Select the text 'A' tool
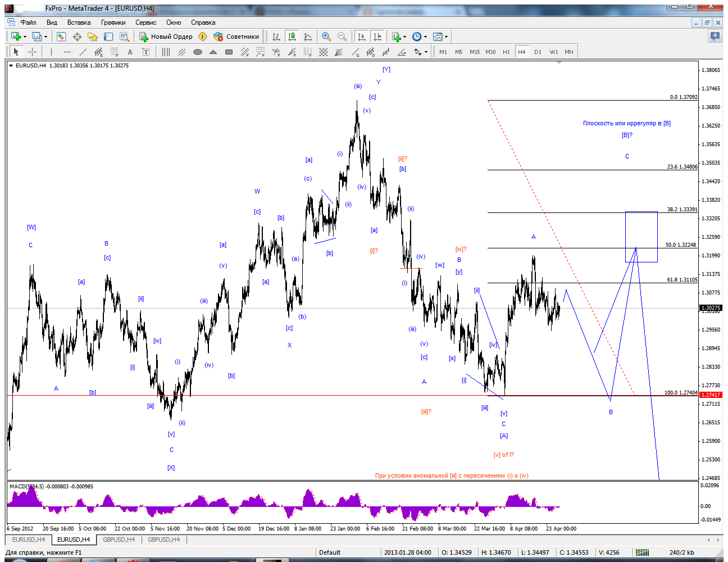Image resolution: width=728 pixels, height=562 pixels. point(130,52)
